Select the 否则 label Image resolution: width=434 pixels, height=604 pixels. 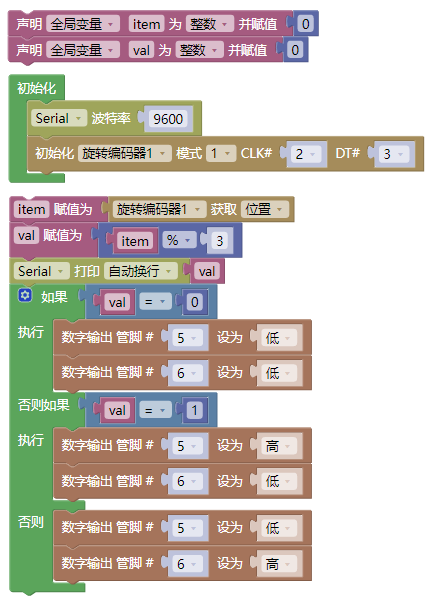click(30, 522)
